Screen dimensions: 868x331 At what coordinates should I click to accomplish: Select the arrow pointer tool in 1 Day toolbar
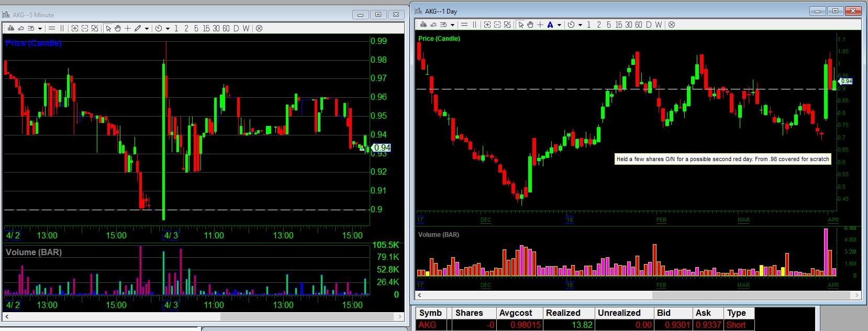point(521,25)
